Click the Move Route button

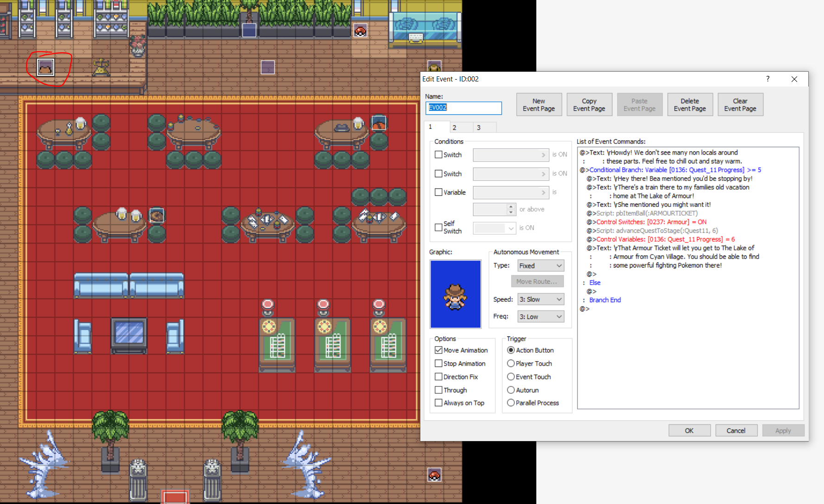point(537,281)
